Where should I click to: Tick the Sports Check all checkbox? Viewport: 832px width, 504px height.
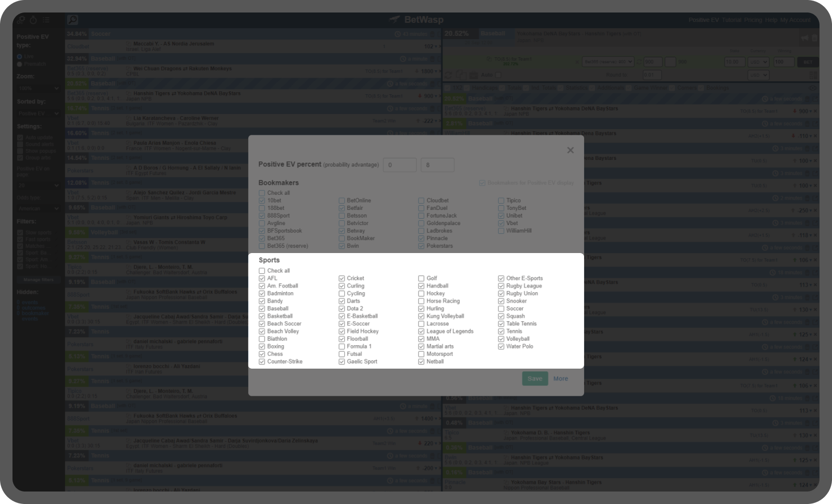click(262, 271)
